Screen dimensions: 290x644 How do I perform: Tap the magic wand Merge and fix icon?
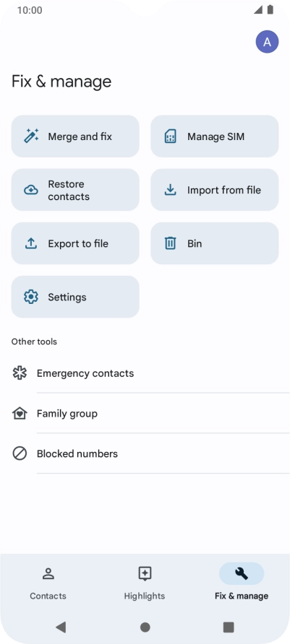pos(31,136)
